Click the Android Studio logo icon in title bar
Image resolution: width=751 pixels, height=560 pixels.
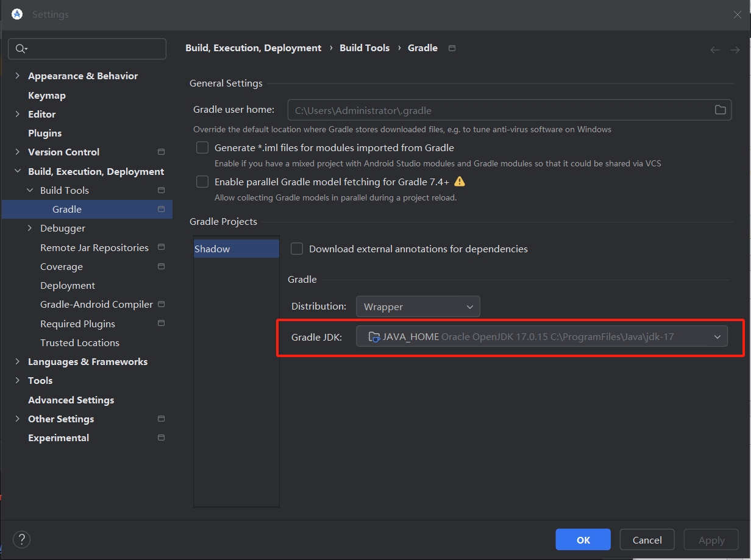pos(17,14)
